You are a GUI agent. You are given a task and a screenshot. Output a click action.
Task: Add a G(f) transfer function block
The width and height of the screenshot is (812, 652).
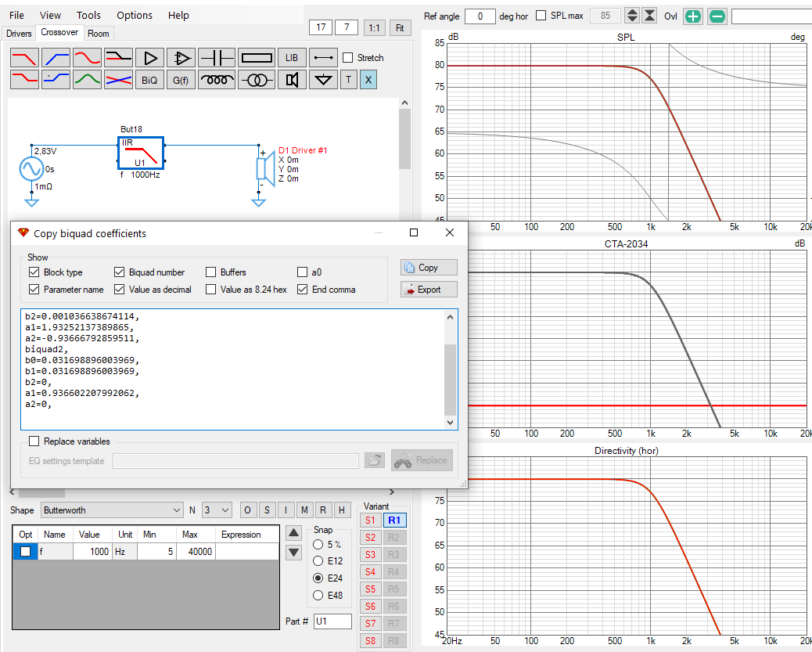(181, 80)
